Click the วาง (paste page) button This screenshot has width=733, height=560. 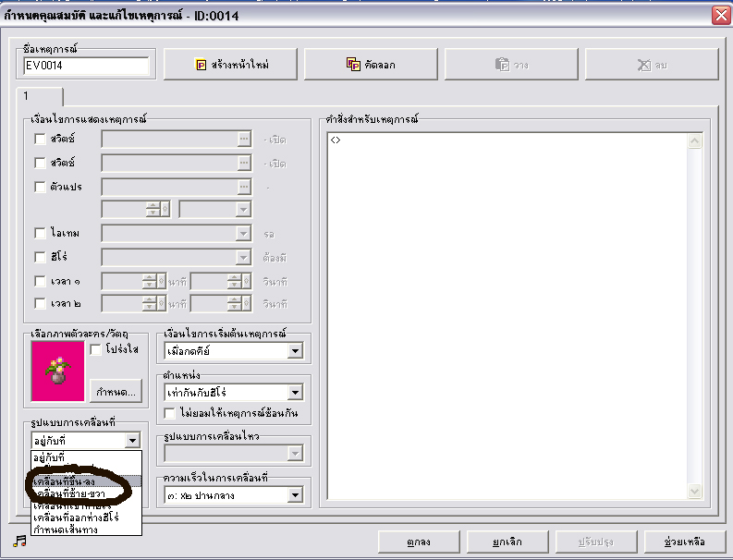511,65
